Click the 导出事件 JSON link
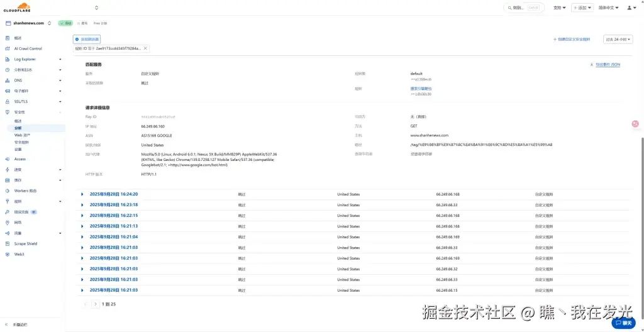The height and width of the screenshot is (332, 644). (x=608, y=65)
